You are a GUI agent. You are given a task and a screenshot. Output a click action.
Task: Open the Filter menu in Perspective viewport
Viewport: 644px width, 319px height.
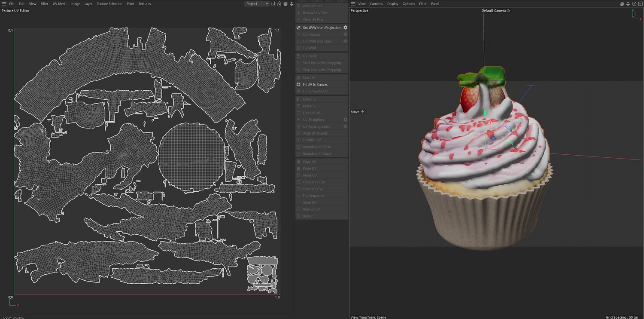click(x=422, y=4)
